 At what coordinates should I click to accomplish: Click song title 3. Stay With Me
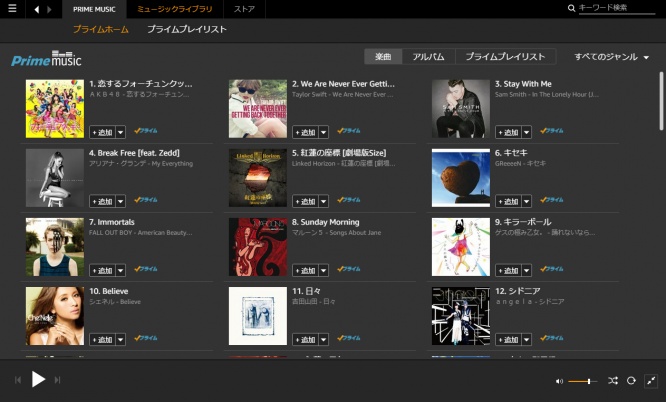(523, 84)
